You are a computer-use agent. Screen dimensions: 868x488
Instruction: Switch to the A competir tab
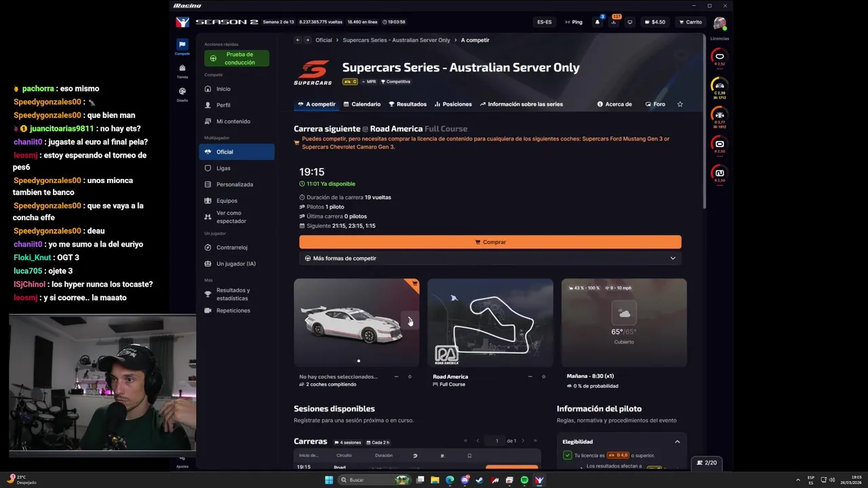click(x=317, y=104)
